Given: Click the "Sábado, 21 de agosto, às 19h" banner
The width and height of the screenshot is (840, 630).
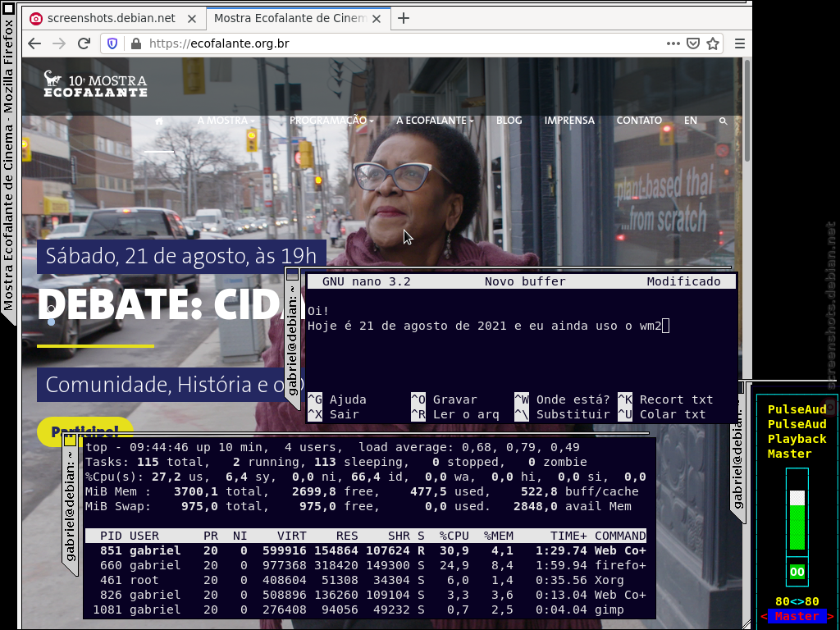Looking at the screenshot, I should pyautogui.click(x=181, y=256).
